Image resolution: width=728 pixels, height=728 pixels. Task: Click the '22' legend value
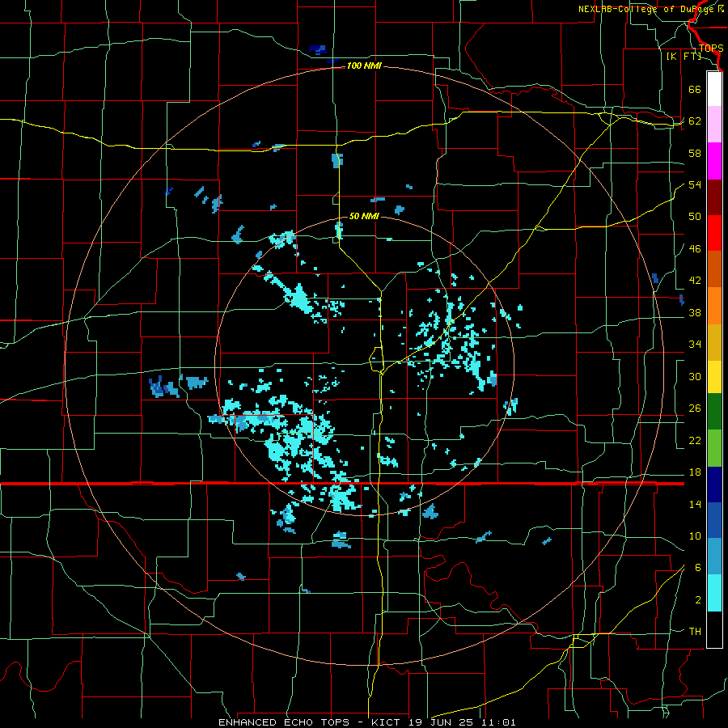pyautogui.click(x=695, y=440)
